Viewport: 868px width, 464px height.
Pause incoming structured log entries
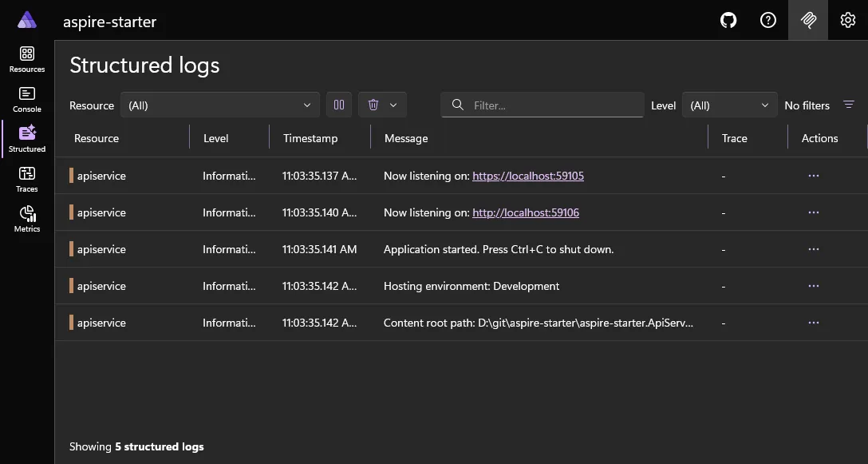click(x=338, y=105)
